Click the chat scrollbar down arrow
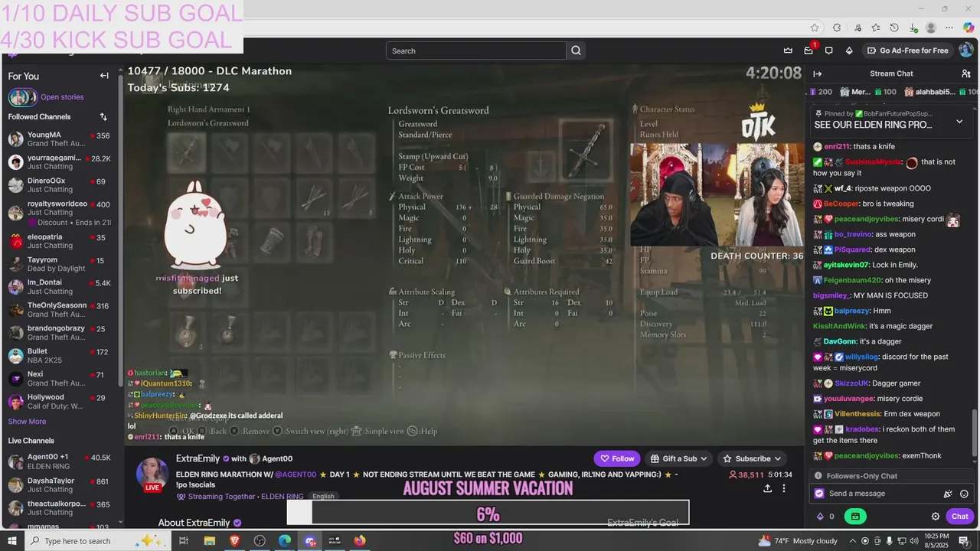This screenshot has height=551, width=980. click(975, 462)
